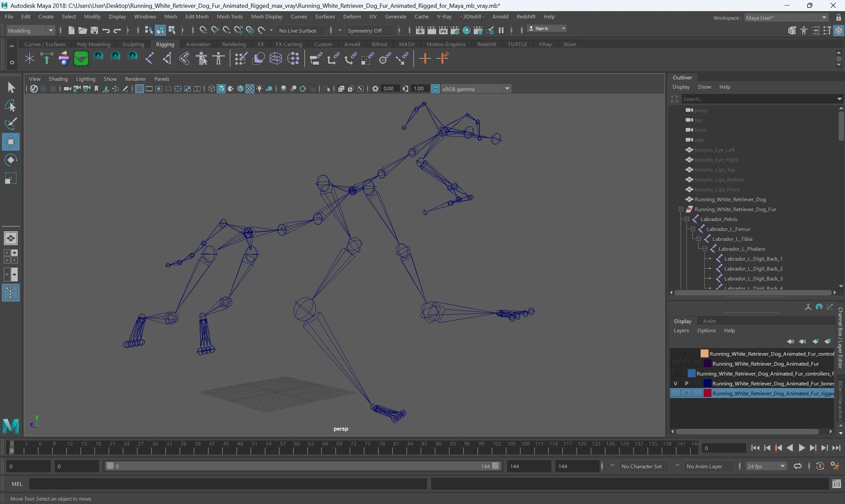Click the Open Scene folder icon

click(83, 30)
